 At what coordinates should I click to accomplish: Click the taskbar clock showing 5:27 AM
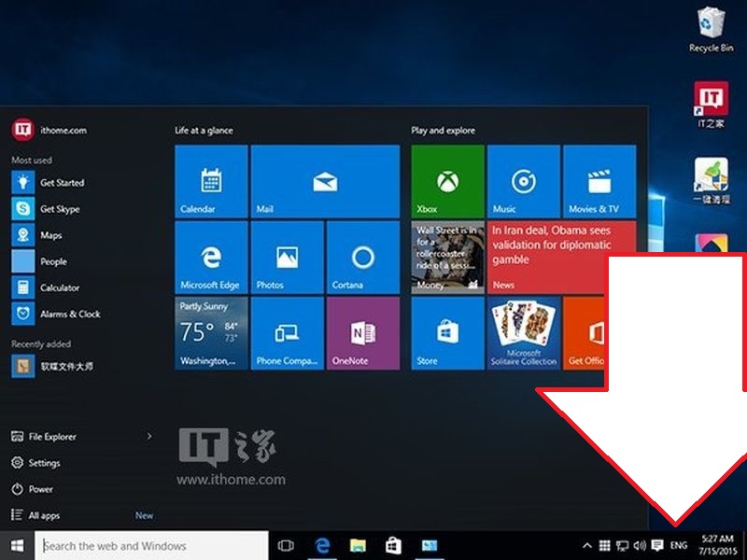(x=717, y=545)
